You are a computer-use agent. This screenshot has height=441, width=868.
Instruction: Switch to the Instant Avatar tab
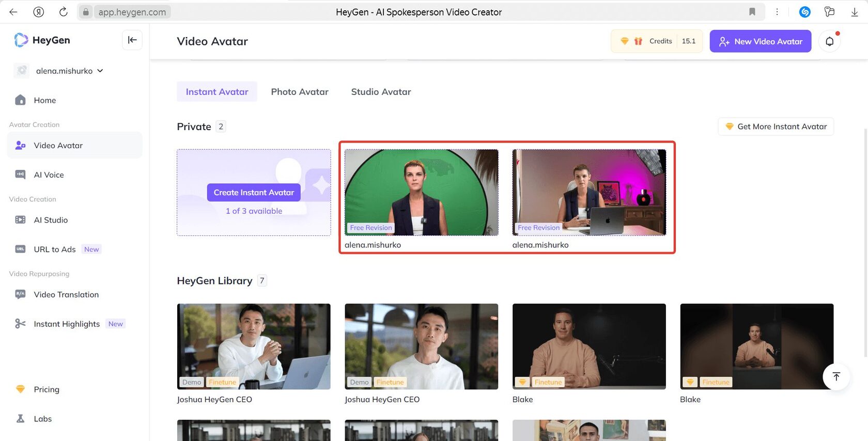pos(217,92)
